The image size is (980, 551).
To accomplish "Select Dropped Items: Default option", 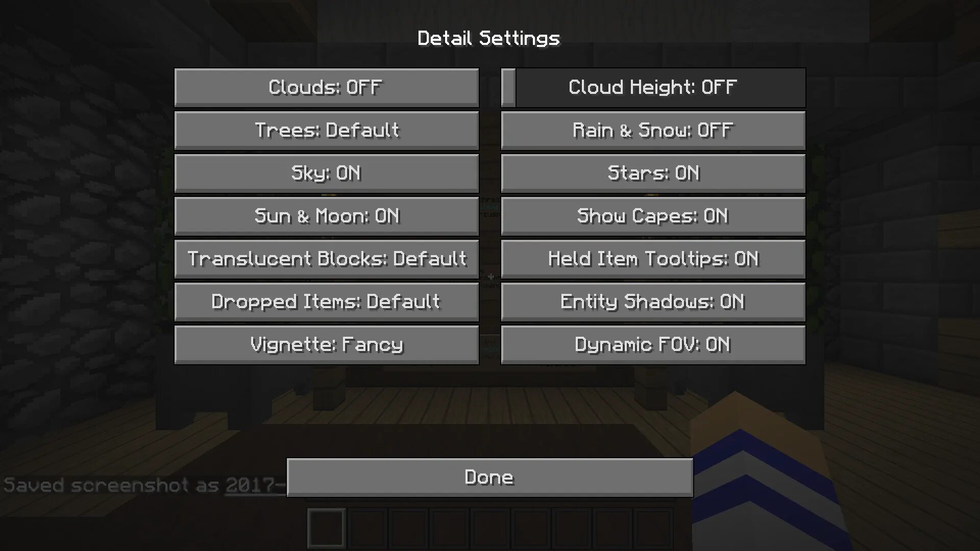I will tap(327, 302).
